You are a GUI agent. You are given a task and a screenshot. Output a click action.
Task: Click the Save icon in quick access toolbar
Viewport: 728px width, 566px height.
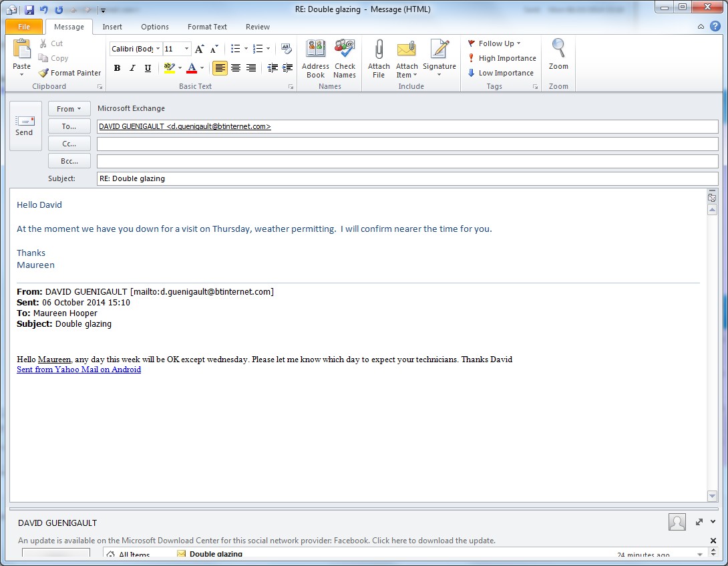click(x=29, y=9)
